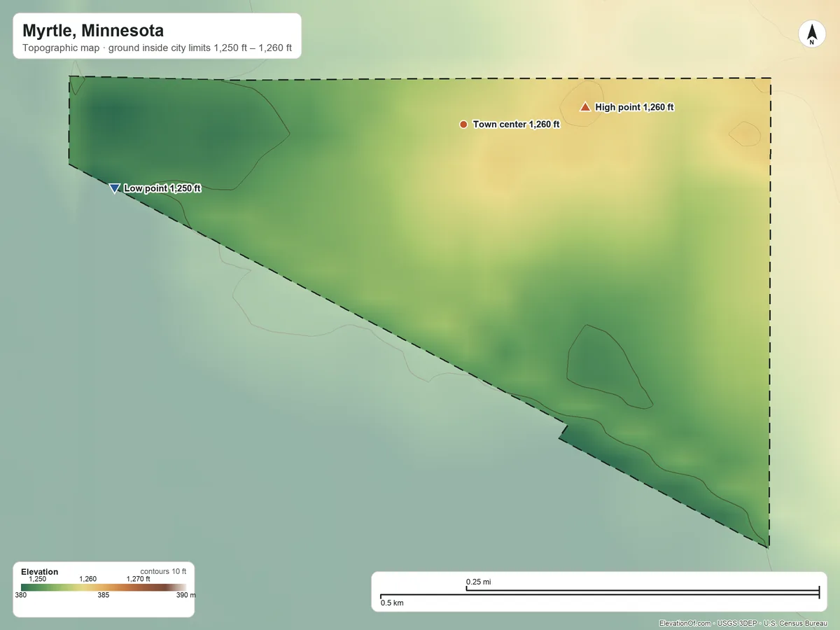The width and height of the screenshot is (840, 630).
Task: Click the north arrow compass icon
Action: coord(812,34)
